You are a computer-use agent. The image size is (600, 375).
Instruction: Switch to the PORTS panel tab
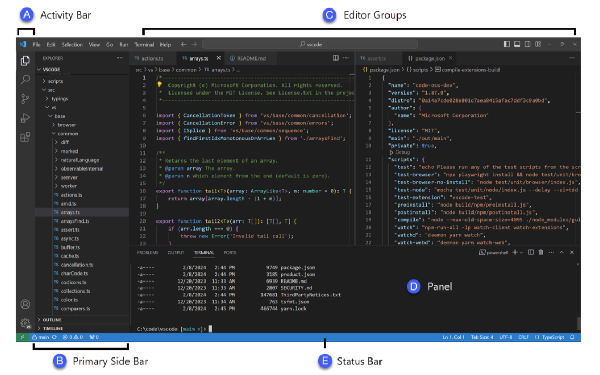[230, 253]
